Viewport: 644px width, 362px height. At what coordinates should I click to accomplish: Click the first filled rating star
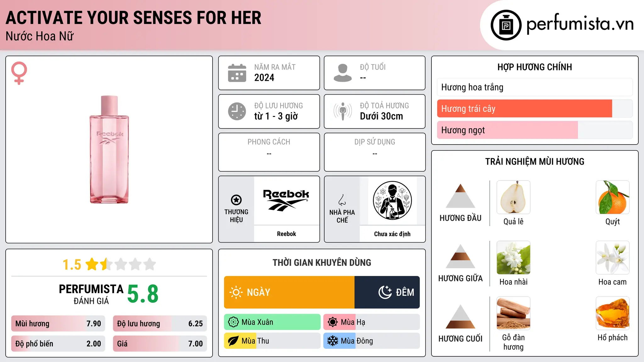(92, 264)
